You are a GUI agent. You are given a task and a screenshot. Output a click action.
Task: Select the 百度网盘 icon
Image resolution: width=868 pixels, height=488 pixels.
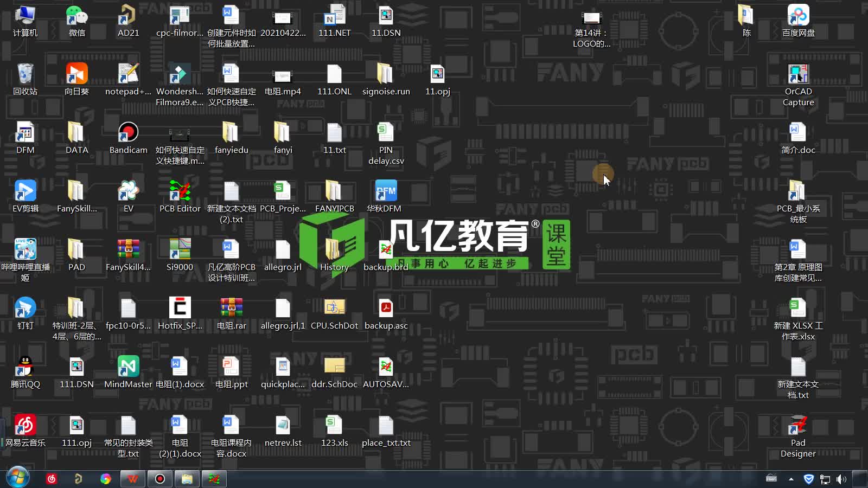(798, 22)
